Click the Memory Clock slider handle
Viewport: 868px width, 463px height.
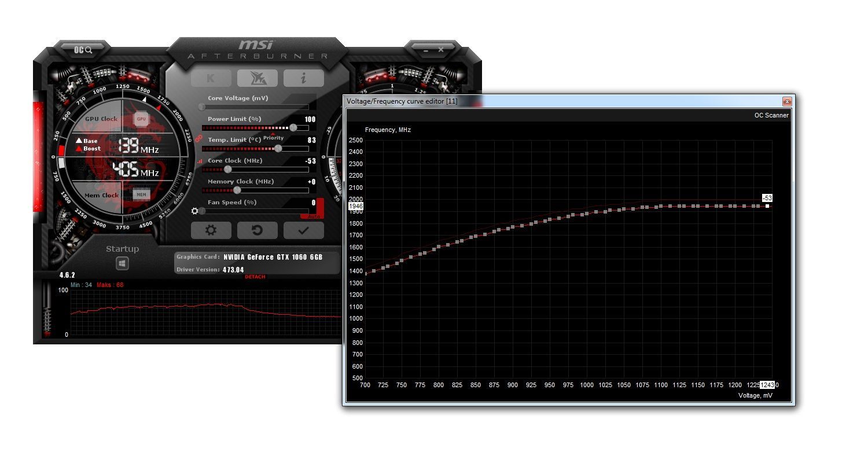(x=237, y=190)
